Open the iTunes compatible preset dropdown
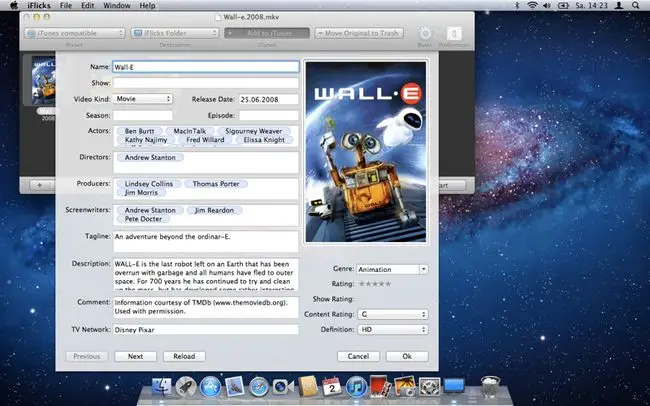This screenshot has height=406, width=650. [x=75, y=33]
